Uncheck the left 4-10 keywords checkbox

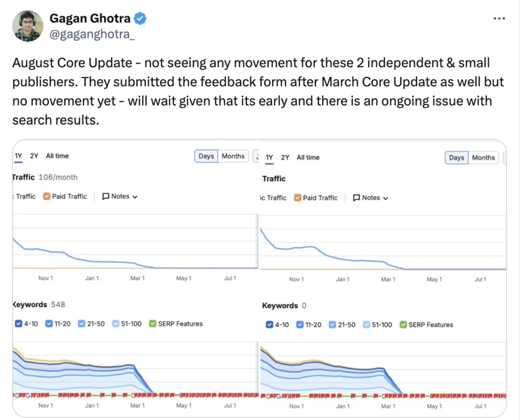tap(19, 324)
